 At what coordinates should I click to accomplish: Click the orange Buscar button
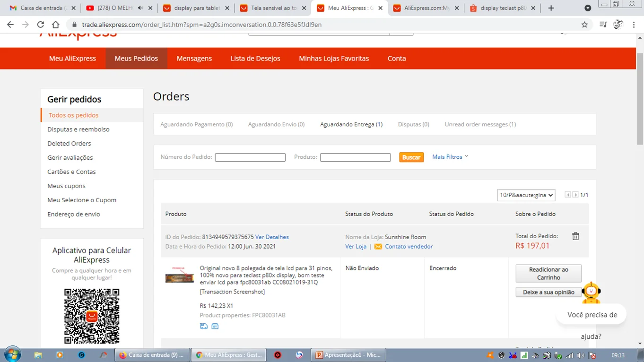(x=411, y=157)
